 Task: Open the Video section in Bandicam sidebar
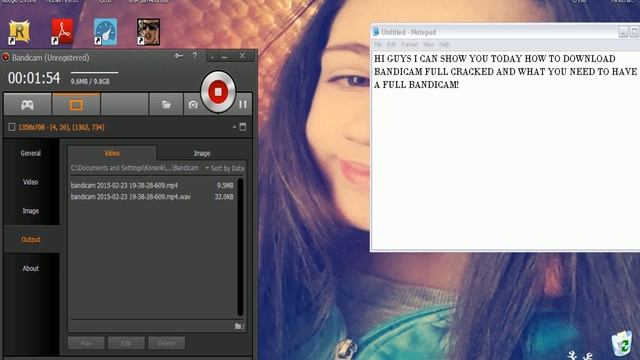click(31, 182)
